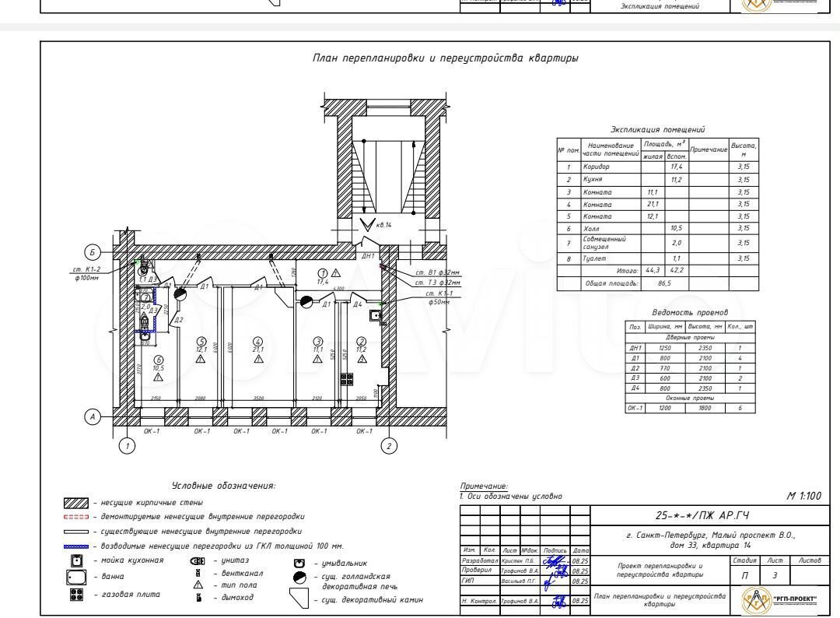
Task: Select the washbasin (умывальник) legend symbol
Action: [299, 563]
